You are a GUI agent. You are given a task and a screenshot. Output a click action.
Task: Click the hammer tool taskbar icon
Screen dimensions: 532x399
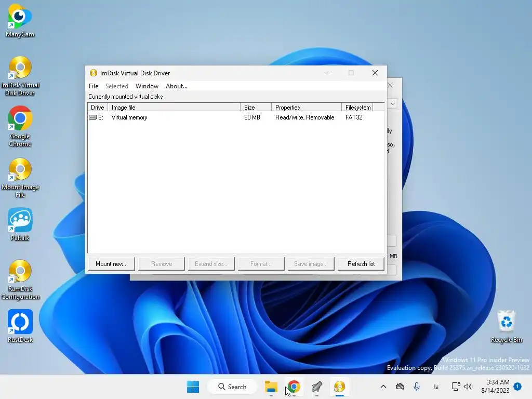316,387
